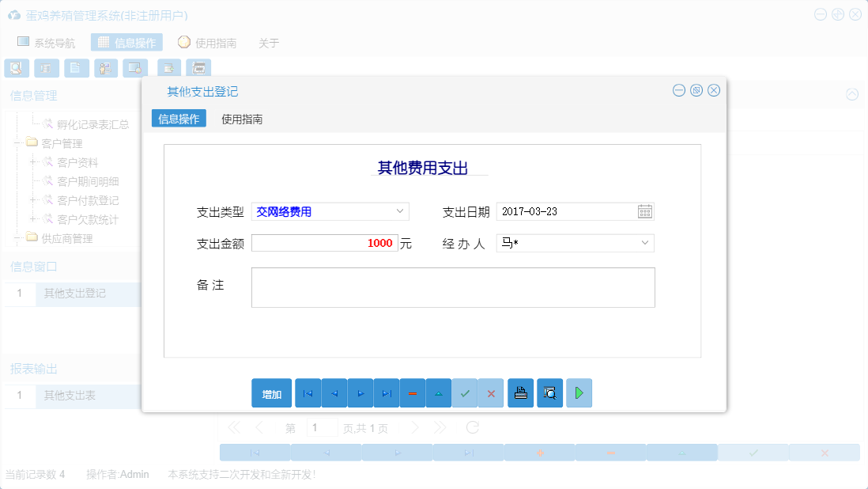Open the report view toolbar icon
The image size is (868, 489).
[x=47, y=68]
